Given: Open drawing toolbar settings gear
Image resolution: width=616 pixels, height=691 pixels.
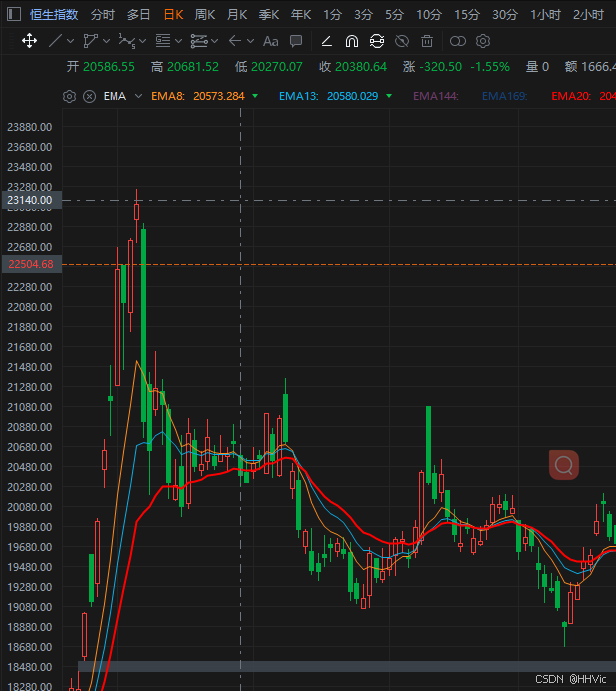Looking at the screenshot, I should click(x=483, y=41).
